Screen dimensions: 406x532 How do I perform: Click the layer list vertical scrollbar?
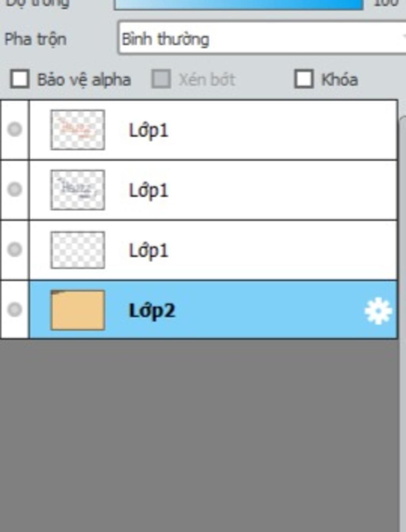coord(402,323)
